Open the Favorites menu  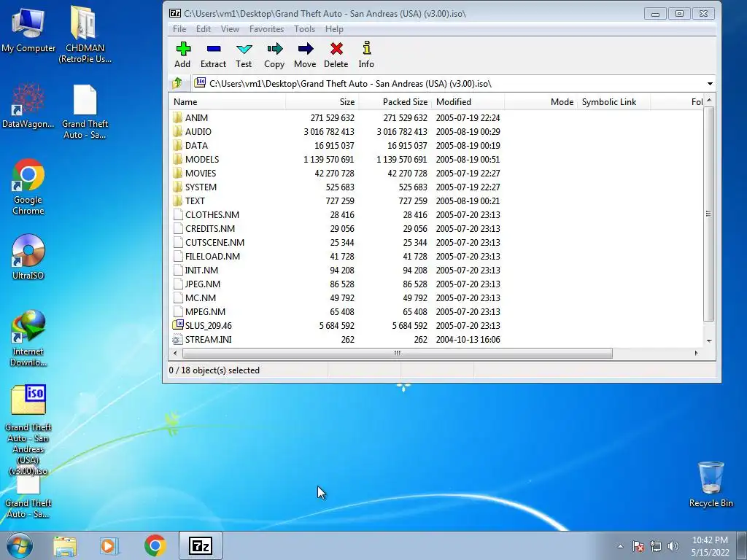(266, 29)
